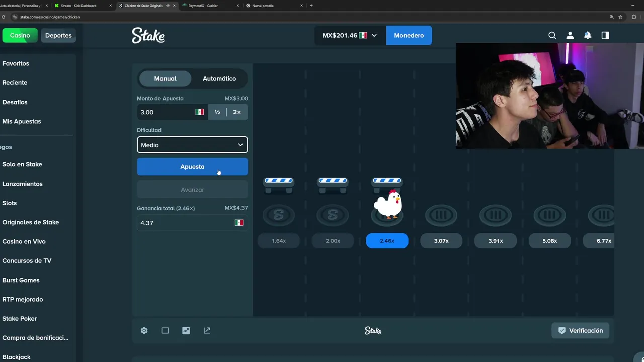This screenshot has width=644, height=362.
Task: Click the coin tile above 2.00x
Action: coord(333,215)
